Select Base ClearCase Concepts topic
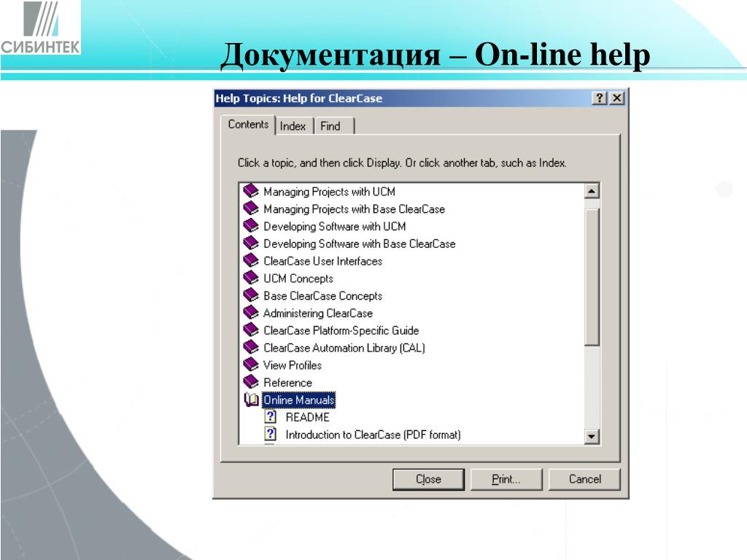 pyautogui.click(x=322, y=296)
